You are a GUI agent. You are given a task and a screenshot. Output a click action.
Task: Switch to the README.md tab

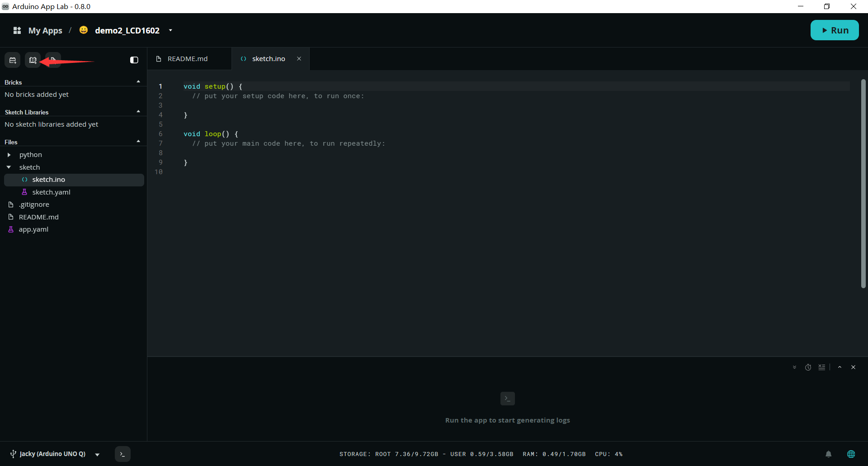[188, 59]
